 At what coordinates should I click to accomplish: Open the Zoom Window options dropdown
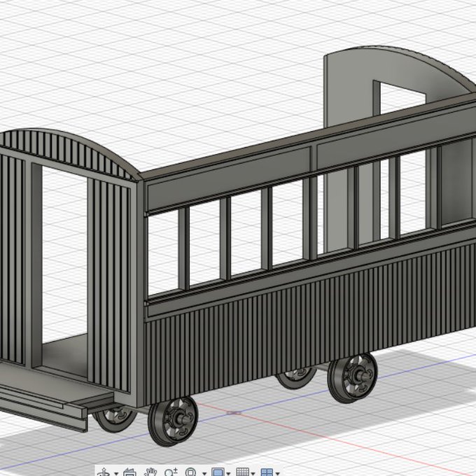pyautogui.click(x=204, y=473)
